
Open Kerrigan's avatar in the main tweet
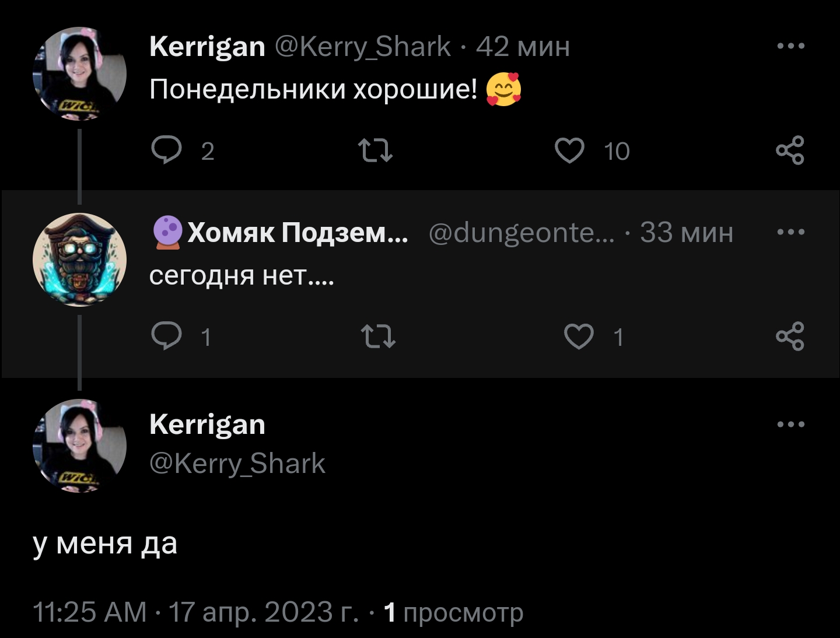pos(79,446)
